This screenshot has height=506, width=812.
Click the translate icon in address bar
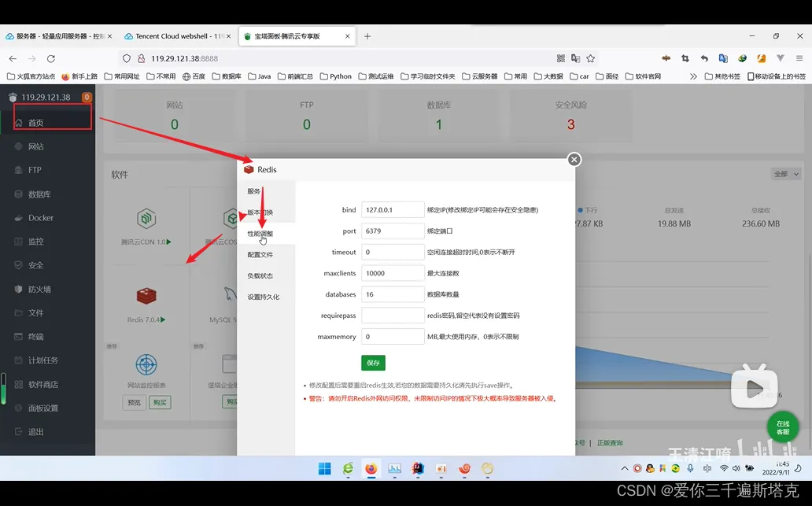point(575,58)
